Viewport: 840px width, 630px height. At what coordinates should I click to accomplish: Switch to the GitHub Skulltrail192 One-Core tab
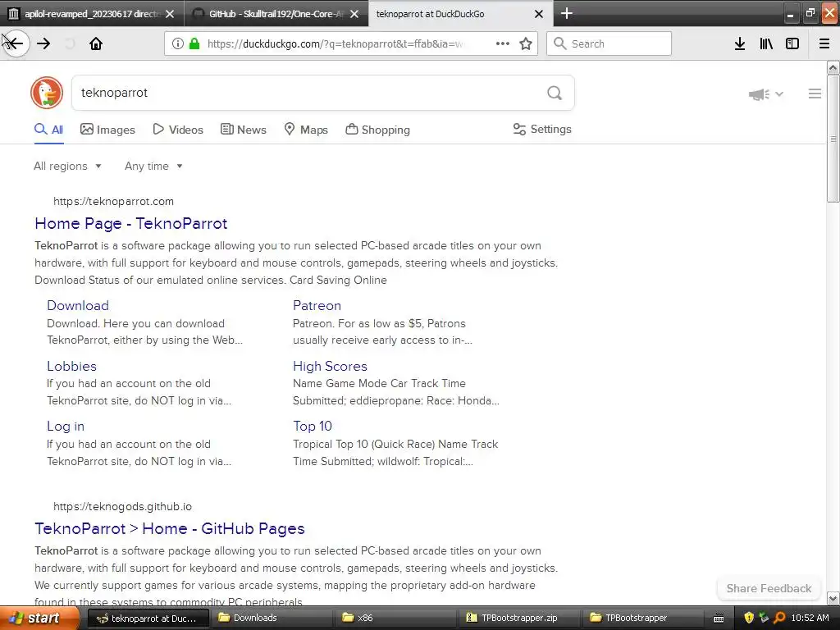tap(276, 14)
